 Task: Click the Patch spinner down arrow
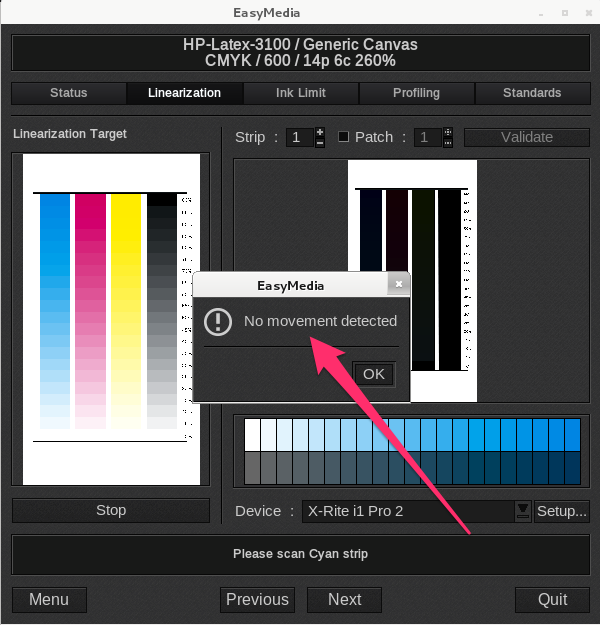point(447,142)
